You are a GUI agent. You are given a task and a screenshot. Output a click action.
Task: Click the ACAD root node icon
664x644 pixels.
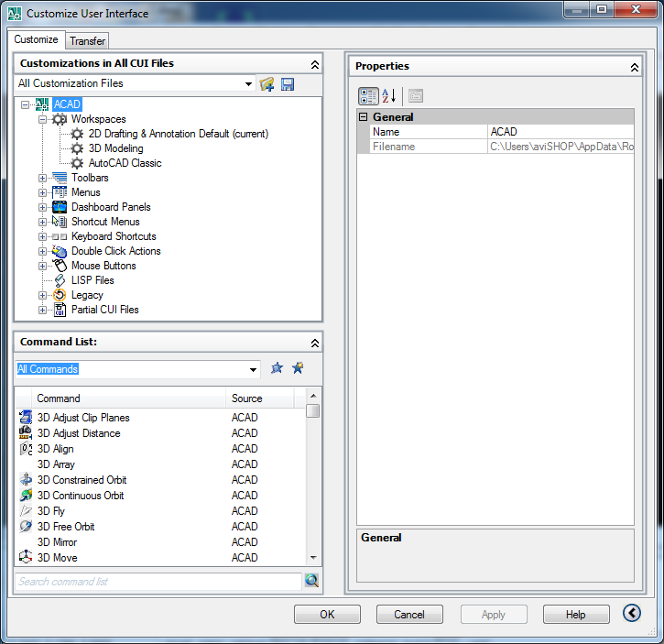coord(42,104)
